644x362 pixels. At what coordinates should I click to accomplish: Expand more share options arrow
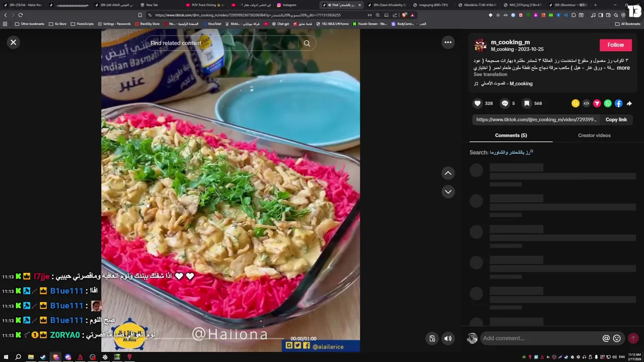pos(629,104)
